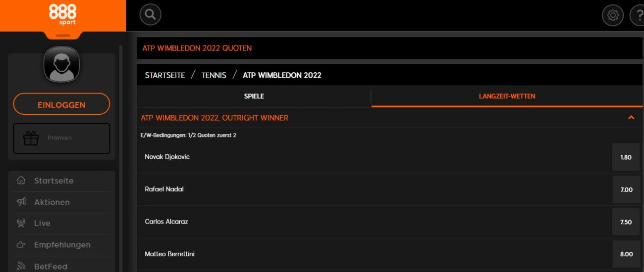Select Rafael Nadal odds 7.00
Viewport: 644px width, 272px height.
pyautogui.click(x=626, y=189)
